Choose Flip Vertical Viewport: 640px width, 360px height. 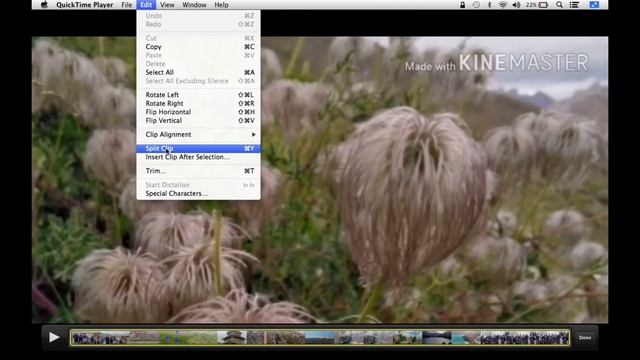click(198, 120)
